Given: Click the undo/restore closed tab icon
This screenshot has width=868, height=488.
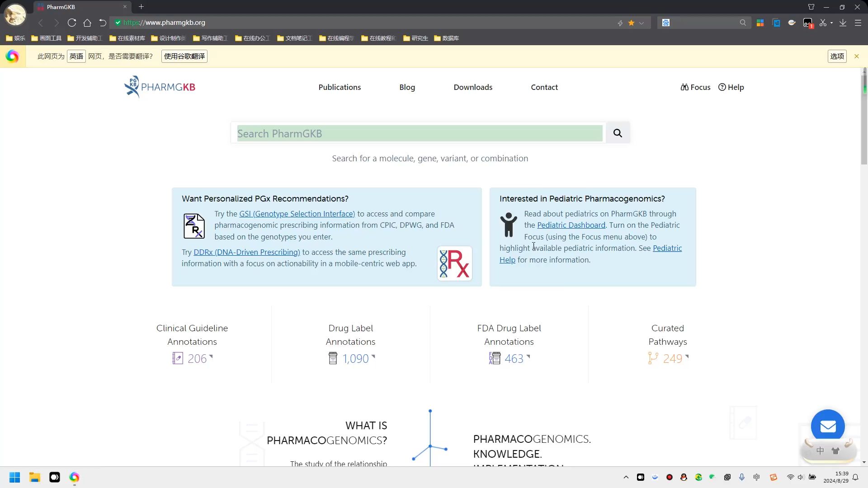Looking at the screenshot, I should (103, 23).
